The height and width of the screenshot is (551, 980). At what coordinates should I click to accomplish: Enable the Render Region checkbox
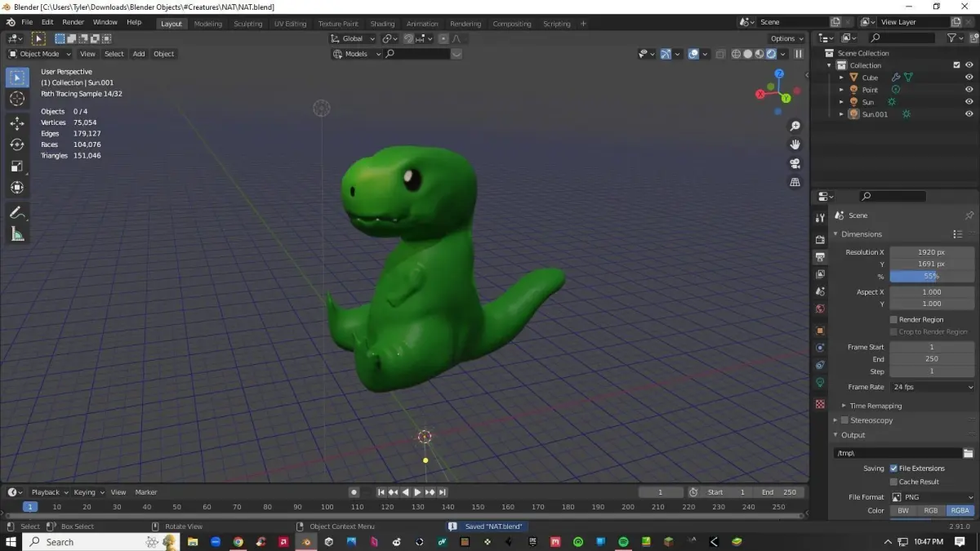tap(893, 320)
